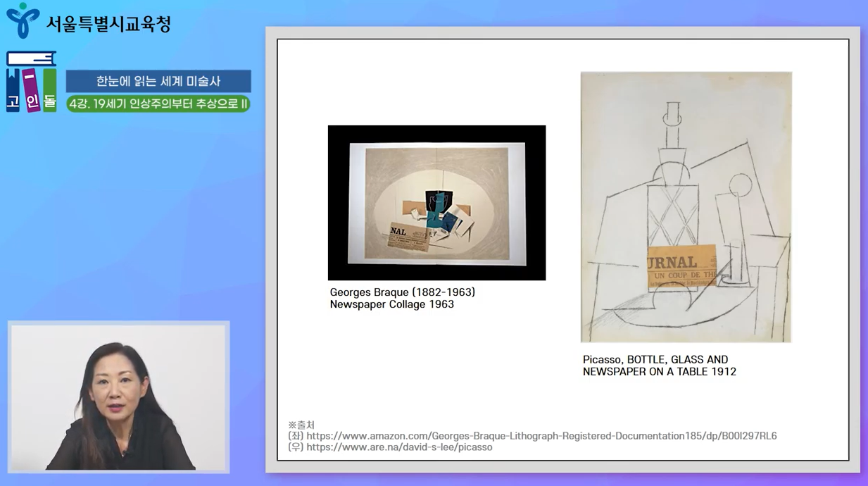Image resolution: width=868 pixels, height=486 pixels.
Task: Open the are.na david-s-lee picasso link
Action: (399, 447)
